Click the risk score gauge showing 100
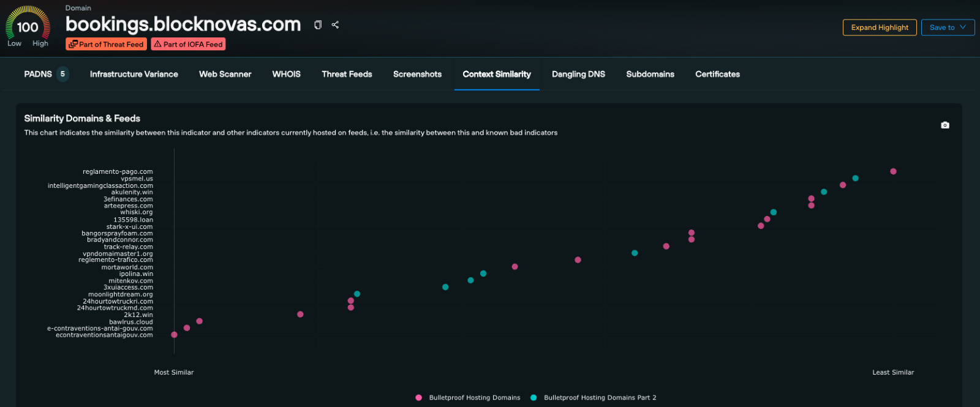Screen dimensions: 980x407 28,26
